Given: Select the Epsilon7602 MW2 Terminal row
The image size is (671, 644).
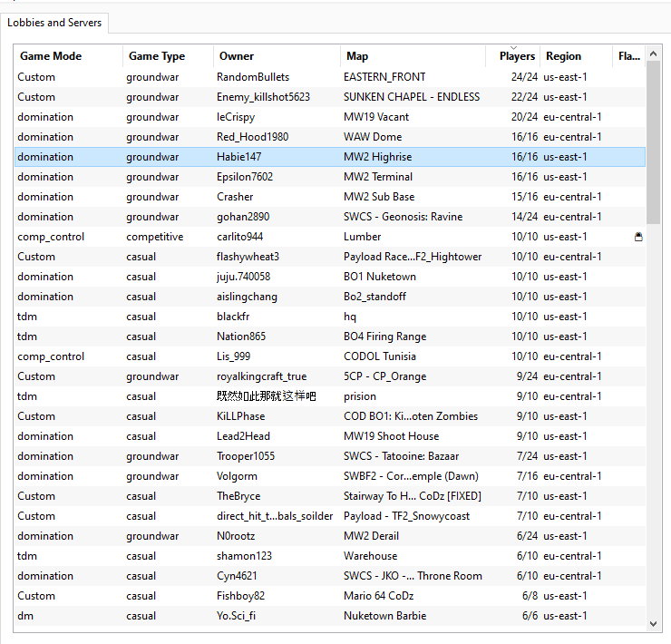Looking at the screenshot, I should tap(330, 177).
